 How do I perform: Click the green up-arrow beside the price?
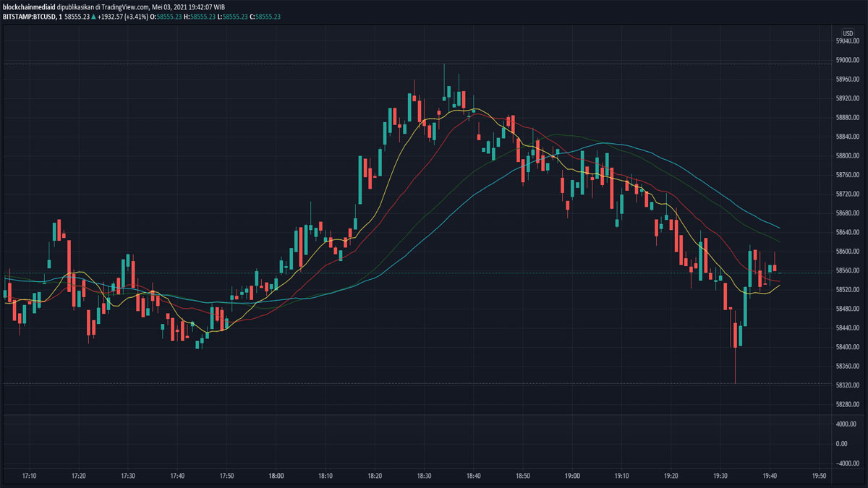tap(93, 17)
